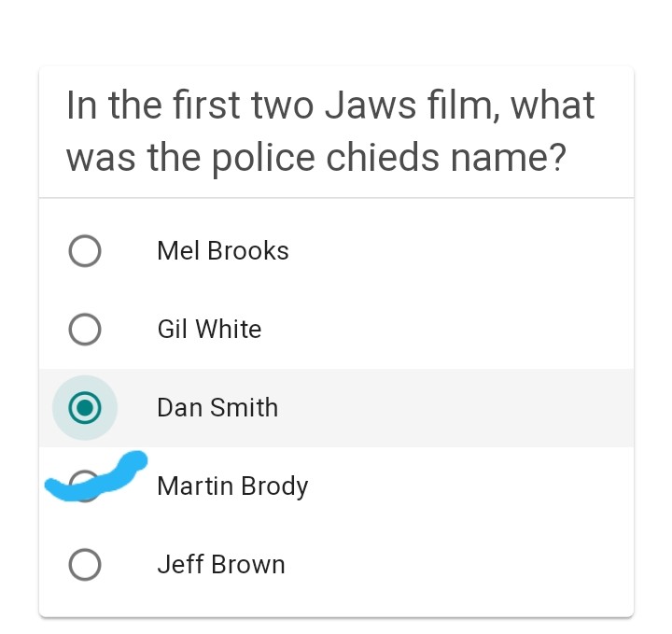Tap the "Martin Brody" answer text
The width and height of the screenshot is (672, 634).
click(x=232, y=486)
